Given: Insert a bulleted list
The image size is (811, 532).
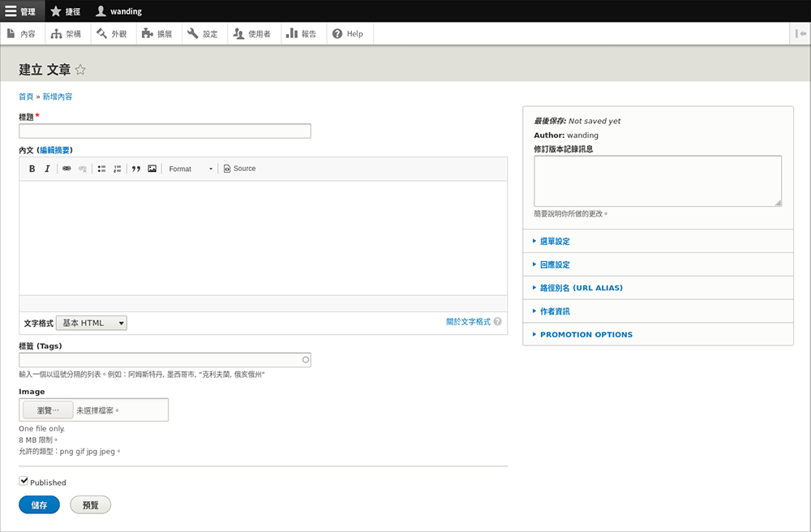Looking at the screenshot, I should 102,169.
